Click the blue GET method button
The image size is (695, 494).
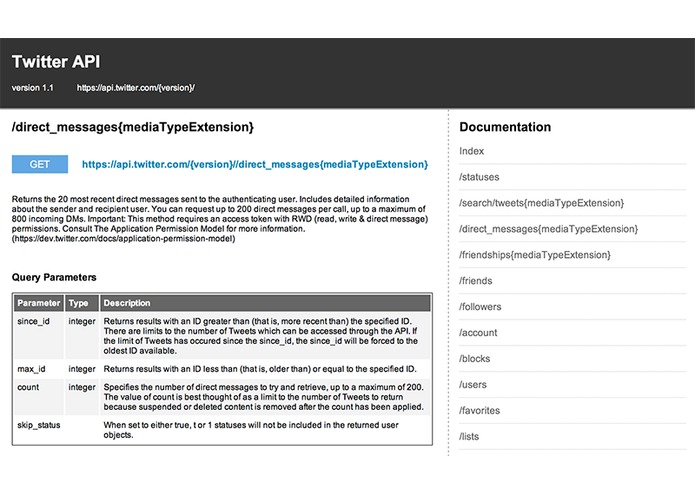[x=40, y=164]
